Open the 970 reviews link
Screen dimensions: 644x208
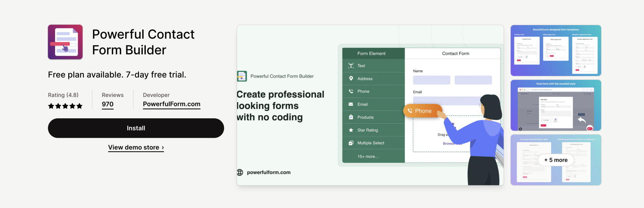click(108, 104)
